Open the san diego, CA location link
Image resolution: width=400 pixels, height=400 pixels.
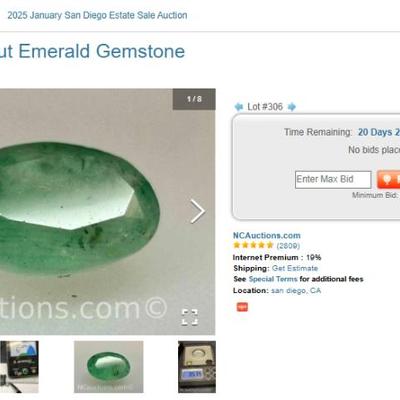point(296,291)
